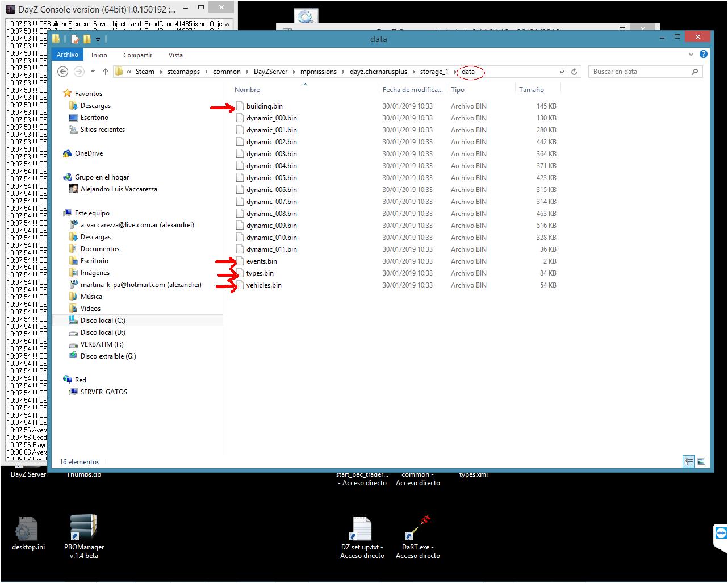Click quick access properties icon in title bar
The height and width of the screenshot is (583, 728).
click(x=74, y=39)
